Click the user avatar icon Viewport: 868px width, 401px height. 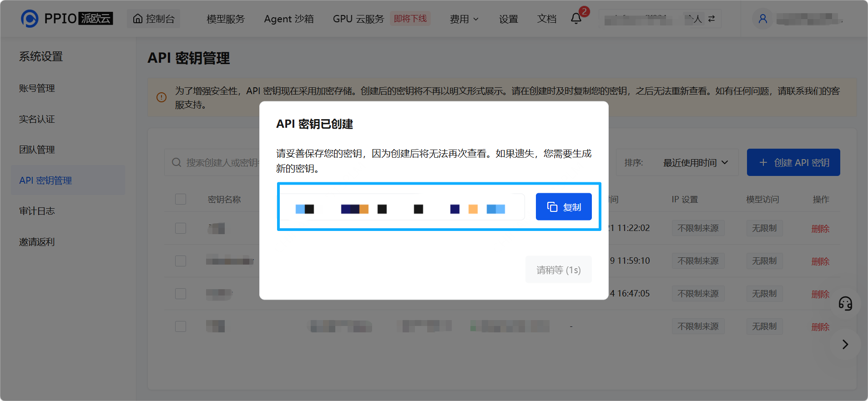tap(763, 19)
